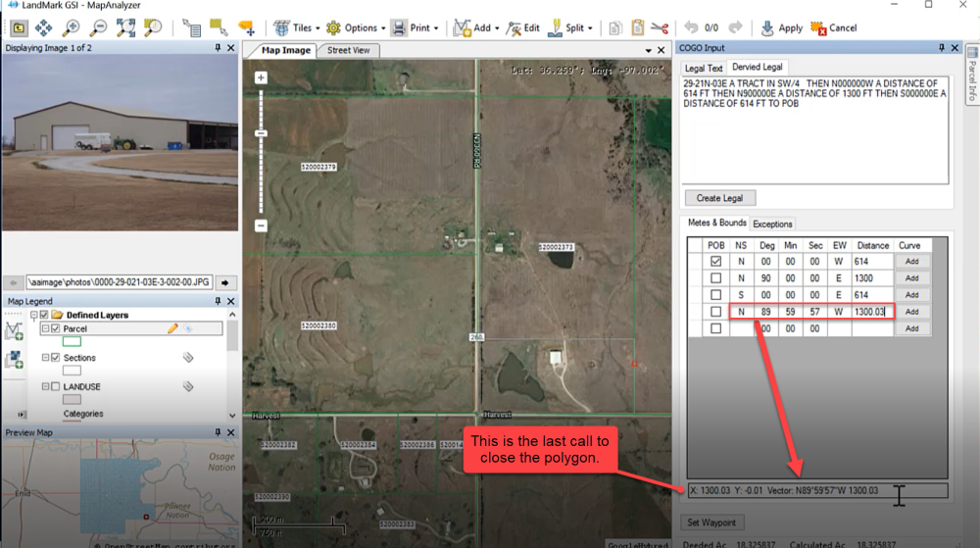This screenshot has width=980, height=548.
Task: Click the label tag icon on LANDUSE layer
Action: click(x=187, y=387)
